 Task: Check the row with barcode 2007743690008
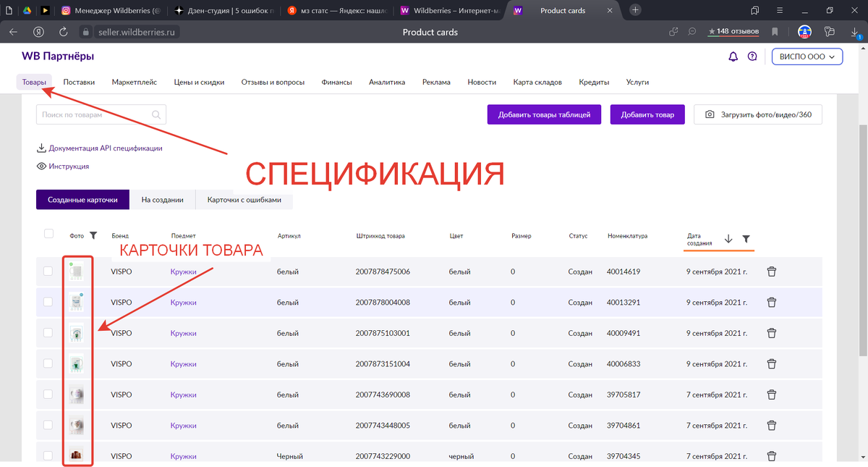click(x=48, y=394)
